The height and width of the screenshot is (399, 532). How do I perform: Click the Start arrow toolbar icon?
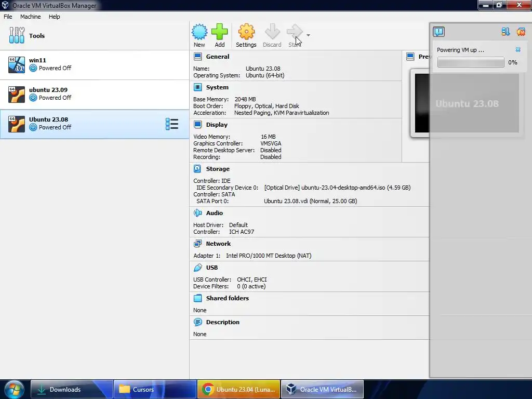[x=294, y=32]
